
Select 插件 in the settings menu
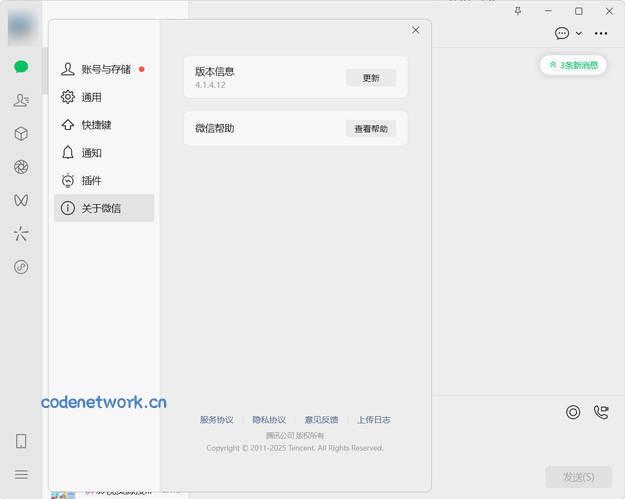tap(104, 181)
